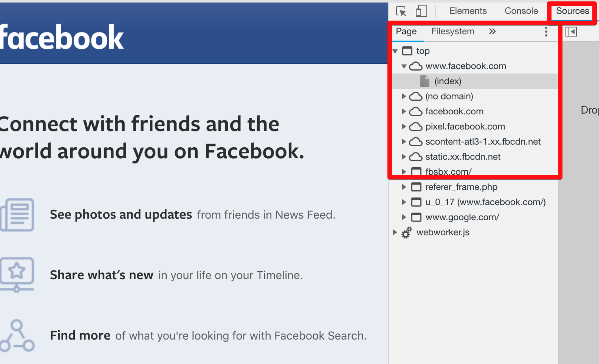The image size is (599, 364).
Task: Click the Timeline star monitor icon
Action: pos(17,275)
